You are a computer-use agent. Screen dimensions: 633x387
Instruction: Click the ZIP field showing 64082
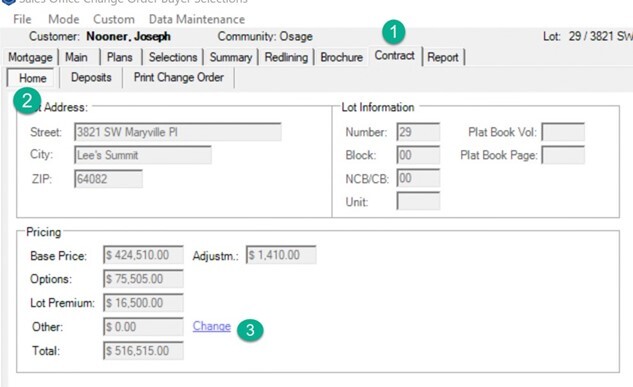(x=108, y=179)
